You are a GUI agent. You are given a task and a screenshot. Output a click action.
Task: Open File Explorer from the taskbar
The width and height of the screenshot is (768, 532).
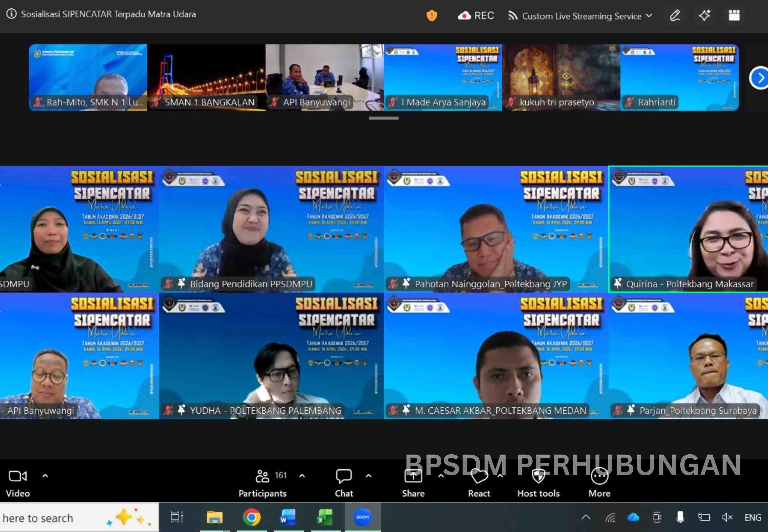[215, 517]
